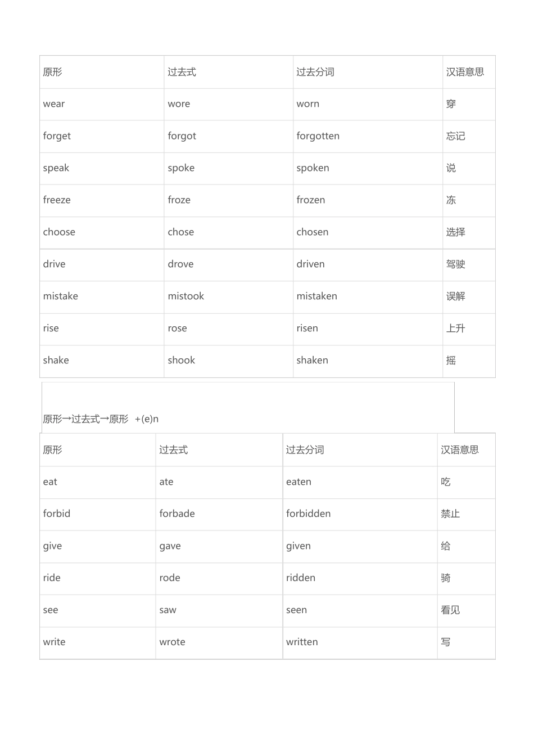This screenshot has height=756, width=534.
Task: Click the Chinese meaning '驾驶' cell
Action: pos(455,264)
